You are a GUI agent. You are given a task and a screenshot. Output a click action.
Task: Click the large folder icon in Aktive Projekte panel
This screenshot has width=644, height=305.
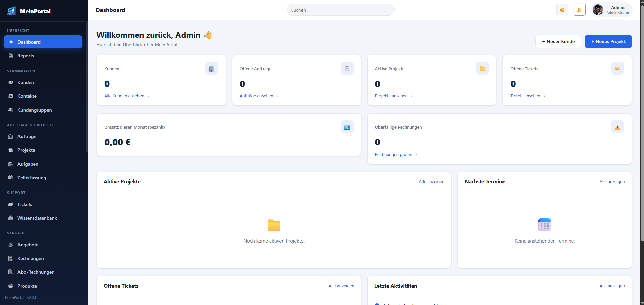274,225
